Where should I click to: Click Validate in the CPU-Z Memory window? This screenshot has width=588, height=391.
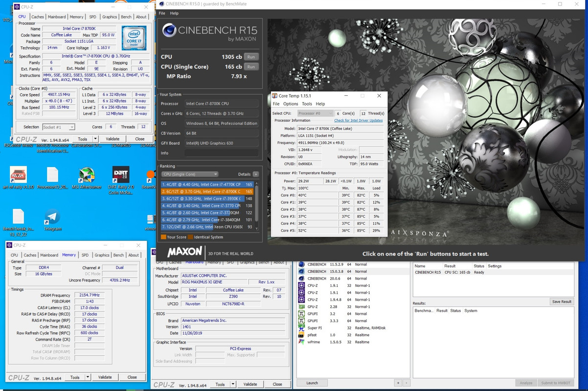click(105, 377)
